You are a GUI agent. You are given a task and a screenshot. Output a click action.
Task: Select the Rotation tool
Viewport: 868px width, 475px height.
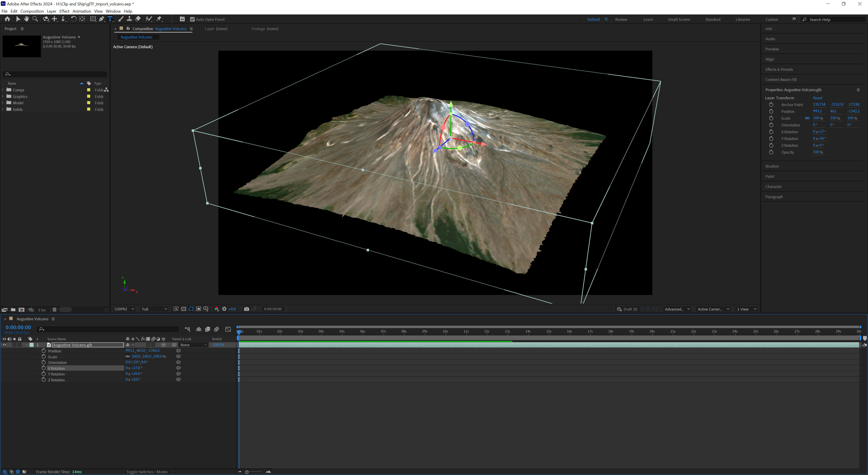(74, 19)
